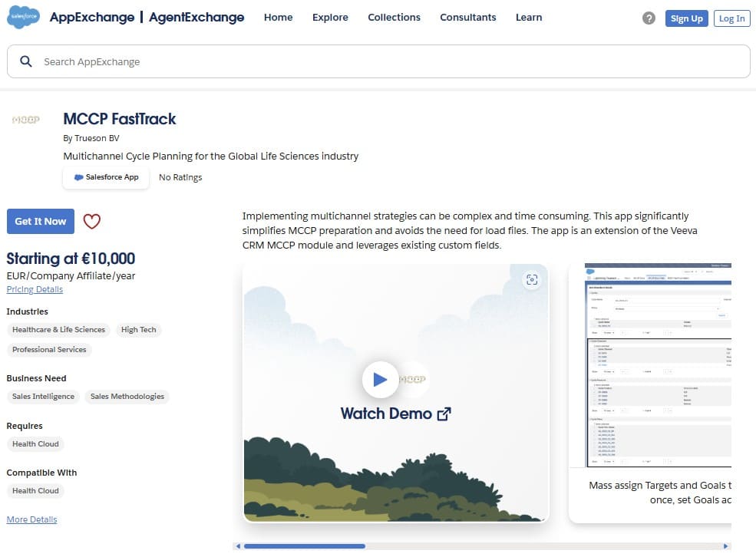Open the Pricing Details link
Image resolution: width=756 pixels, height=557 pixels.
click(35, 289)
